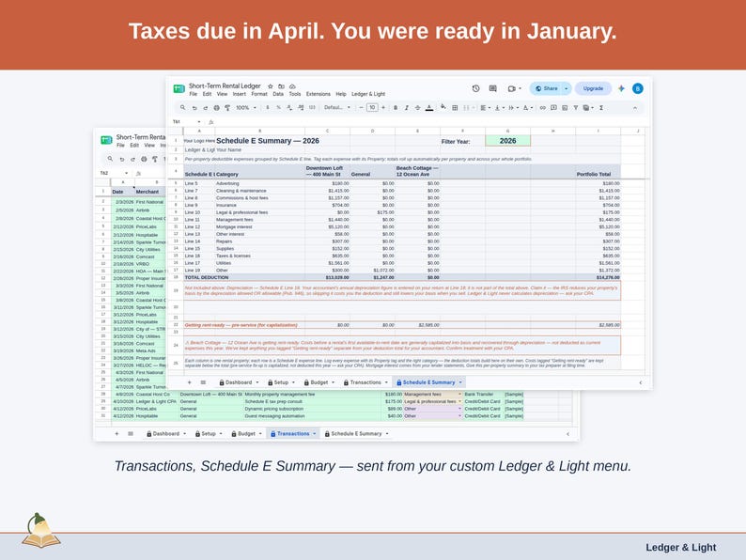Toggle bold formatting

pos(396,108)
